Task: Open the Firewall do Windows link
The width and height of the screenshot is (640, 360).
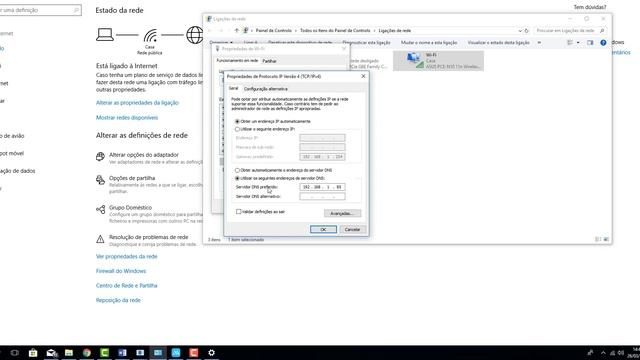Action: 121,271
